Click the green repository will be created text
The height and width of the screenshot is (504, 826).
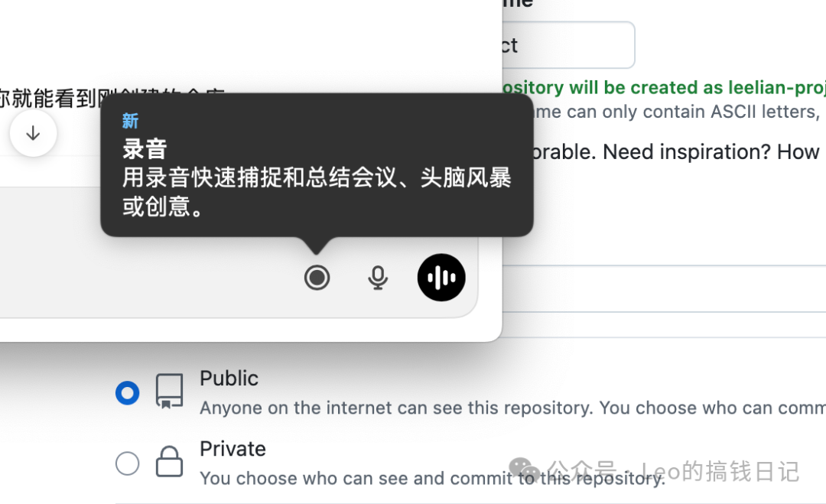(x=664, y=87)
